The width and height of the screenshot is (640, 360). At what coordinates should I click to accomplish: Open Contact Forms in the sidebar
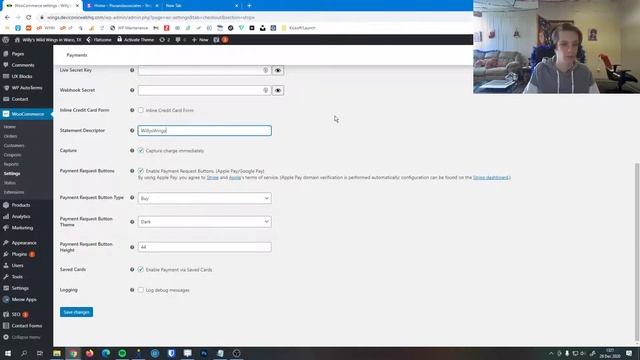[27, 326]
